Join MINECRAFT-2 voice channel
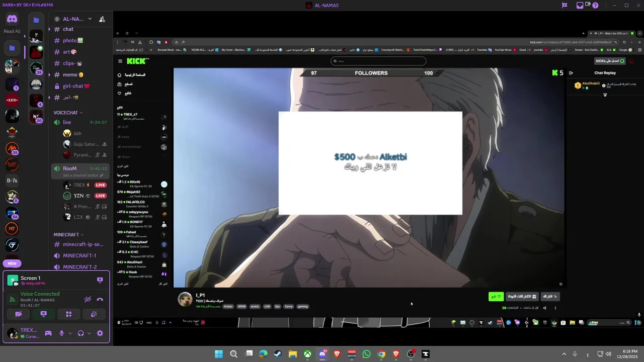Image resolution: width=644 pixels, height=362 pixels. pyautogui.click(x=80, y=267)
